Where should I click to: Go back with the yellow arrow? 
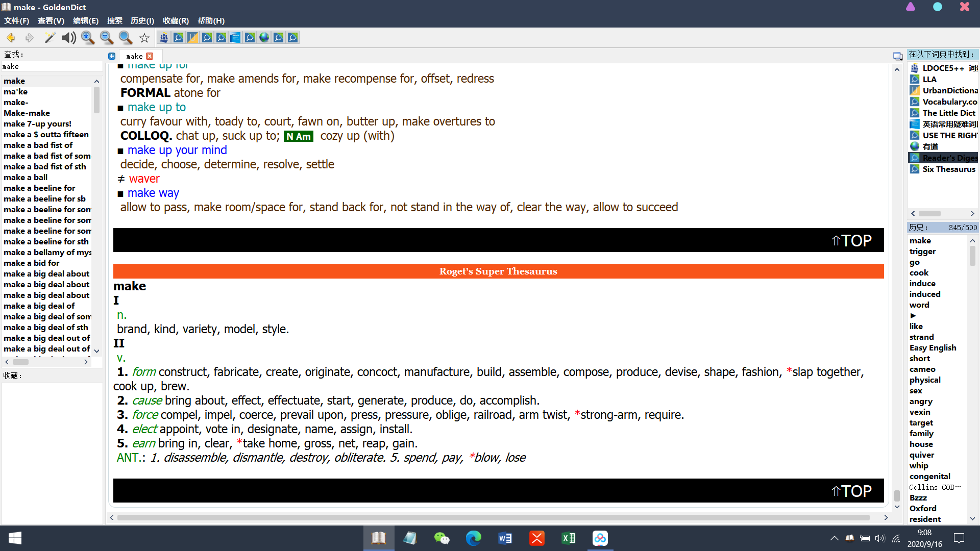(x=11, y=37)
